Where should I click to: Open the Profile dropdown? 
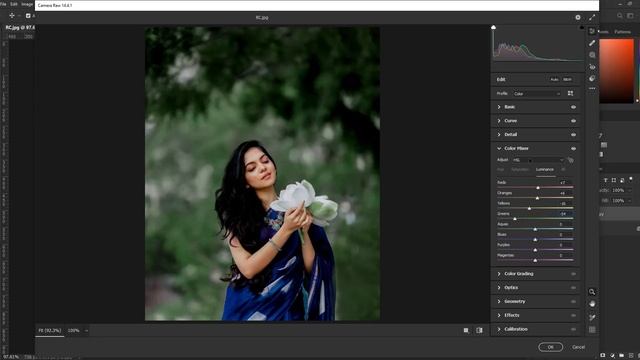click(537, 94)
